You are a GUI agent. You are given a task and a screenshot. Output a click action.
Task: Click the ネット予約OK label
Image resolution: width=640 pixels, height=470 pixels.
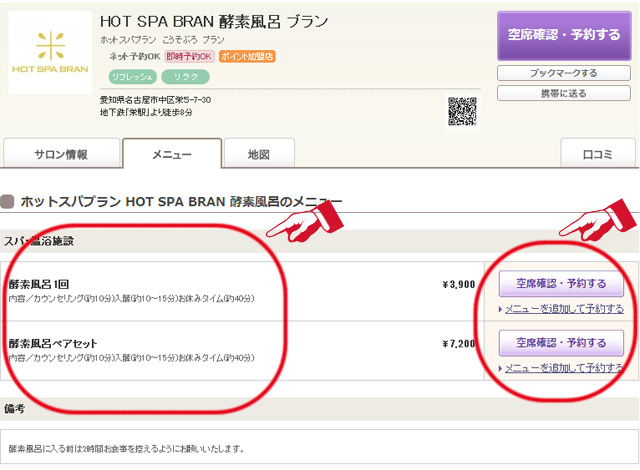tap(134, 56)
